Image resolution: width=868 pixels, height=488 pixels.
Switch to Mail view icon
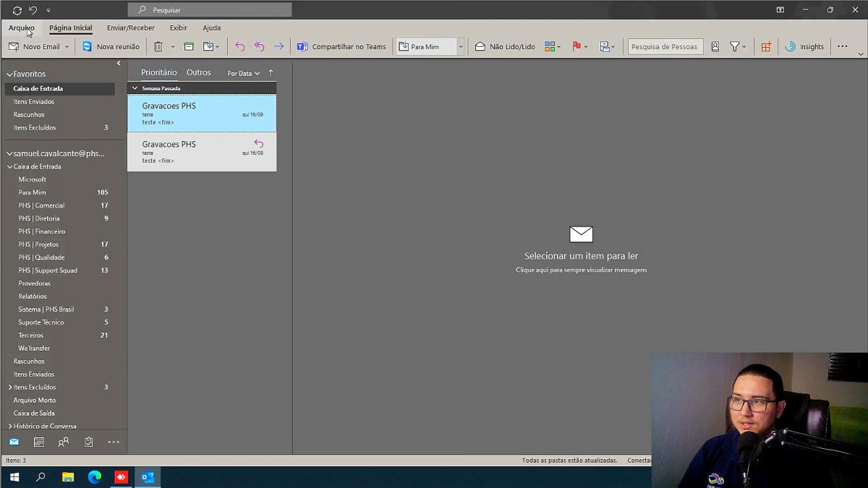coord(14,442)
